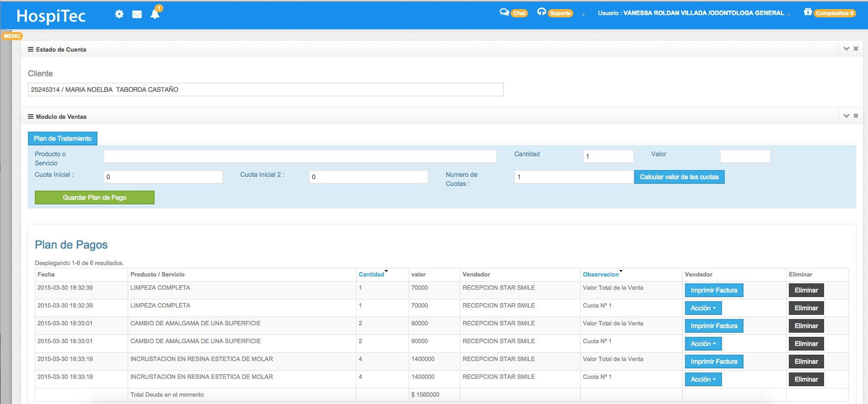Click the Guardar Plan de Pago button
This screenshot has width=868, height=404.
tap(95, 197)
